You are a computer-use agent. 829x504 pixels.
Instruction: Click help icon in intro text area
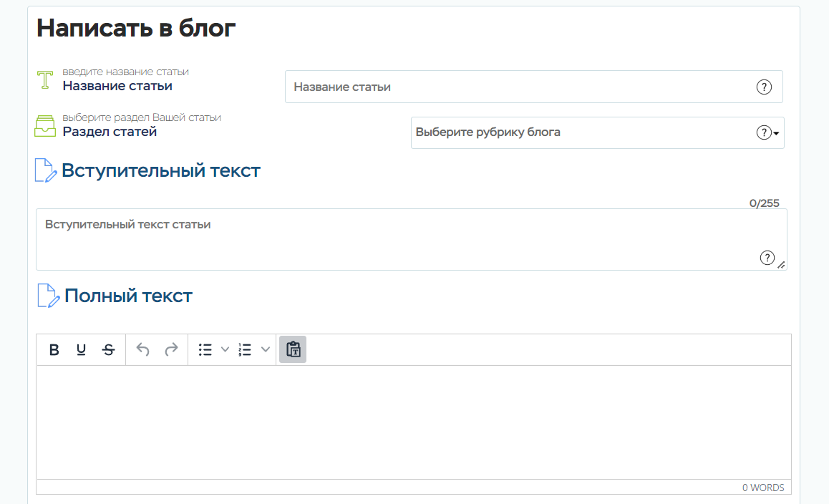[767, 258]
